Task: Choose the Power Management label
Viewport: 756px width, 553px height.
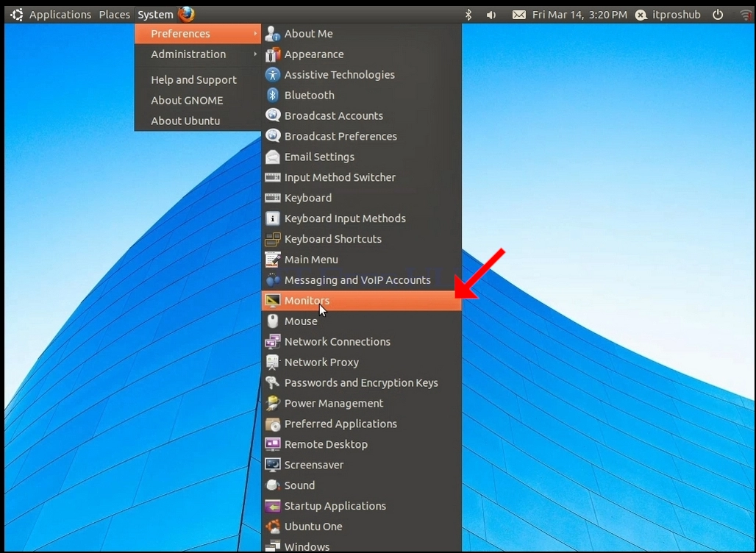Action: pos(334,404)
